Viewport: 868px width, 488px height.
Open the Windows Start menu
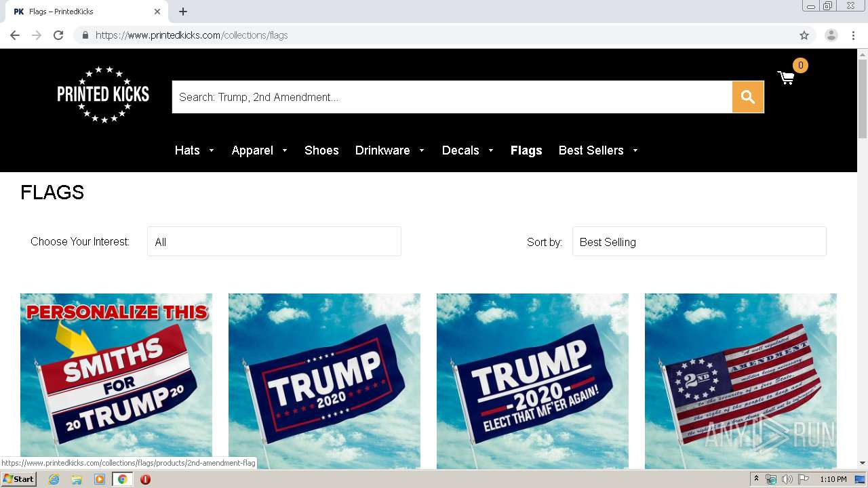(18, 479)
